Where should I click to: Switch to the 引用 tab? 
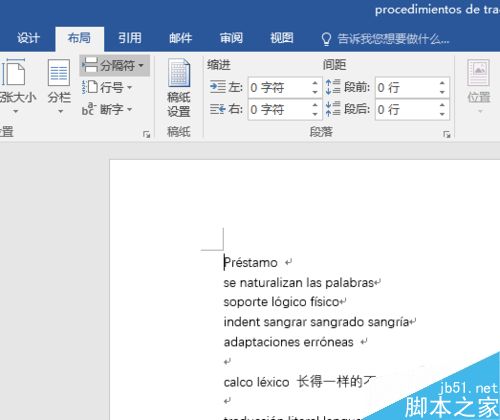(x=130, y=38)
